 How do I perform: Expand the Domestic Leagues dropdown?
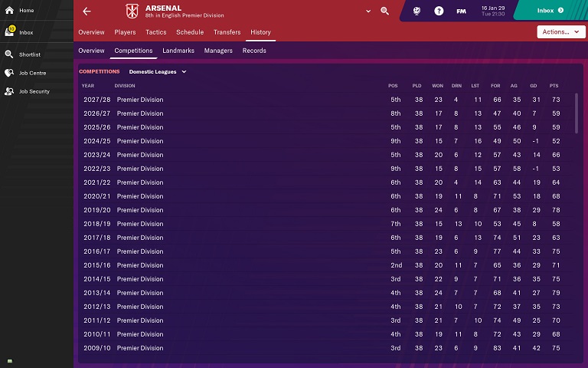point(158,72)
